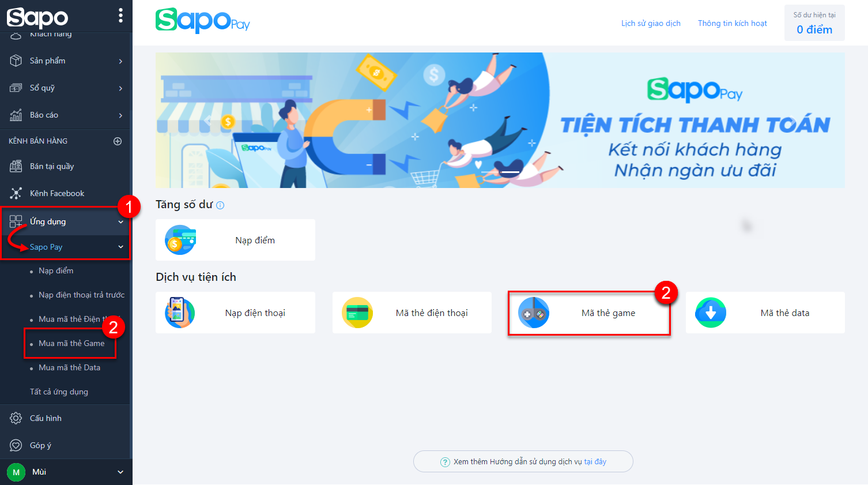
Task: Click the Mã thẻ game service card
Action: [589, 313]
